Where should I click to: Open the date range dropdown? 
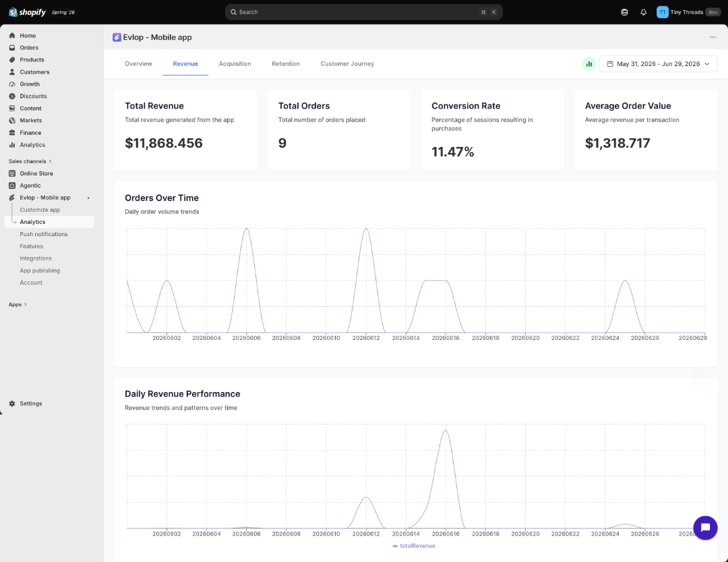coord(658,63)
